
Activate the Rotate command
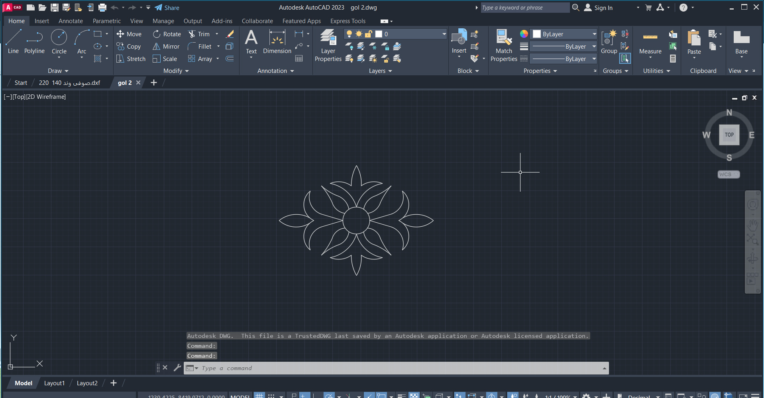point(167,34)
